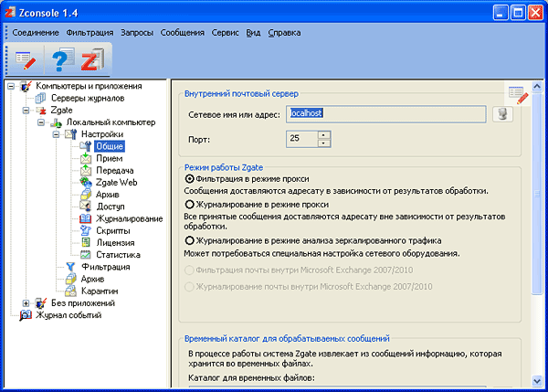This screenshot has height=392, width=548.
Task: Click the Архив icon under Настройки
Action: pyautogui.click(x=86, y=195)
